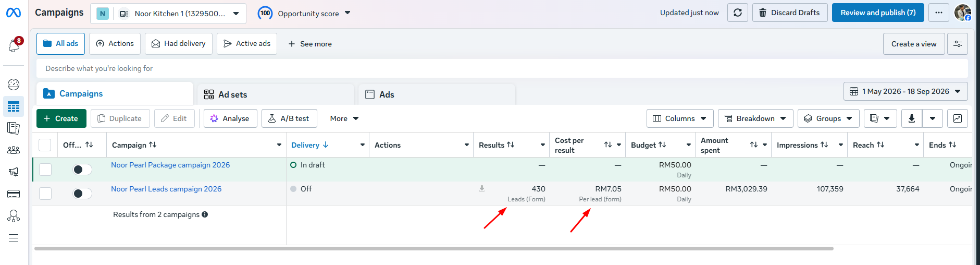The height and width of the screenshot is (265, 980).
Task: Open Events Manager icon in sidebar
Action: click(14, 216)
